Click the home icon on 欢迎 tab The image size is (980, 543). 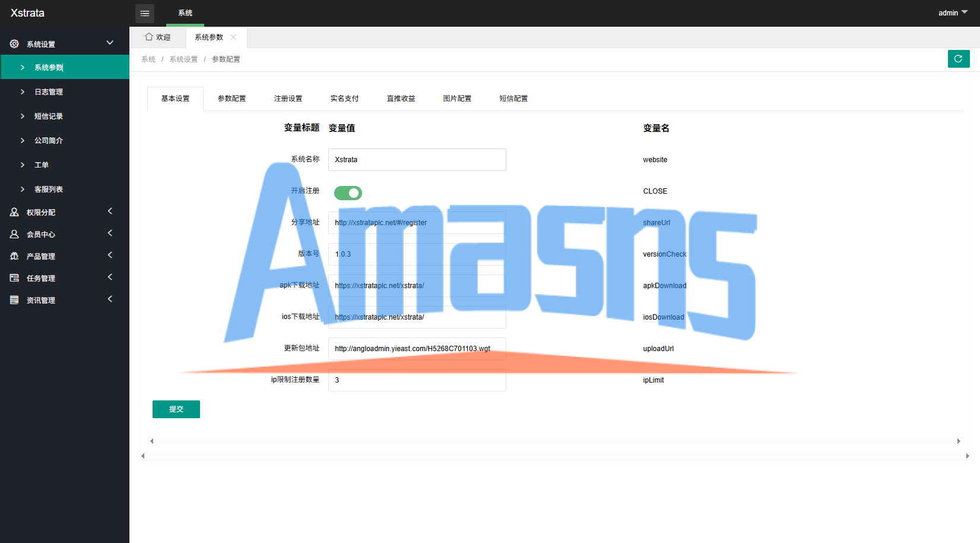coord(149,37)
